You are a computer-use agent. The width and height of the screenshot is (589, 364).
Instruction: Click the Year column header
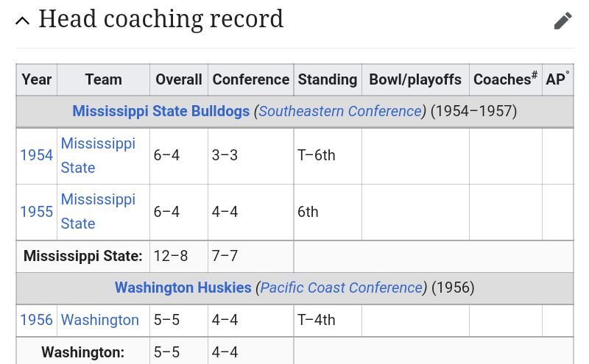(x=36, y=79)
